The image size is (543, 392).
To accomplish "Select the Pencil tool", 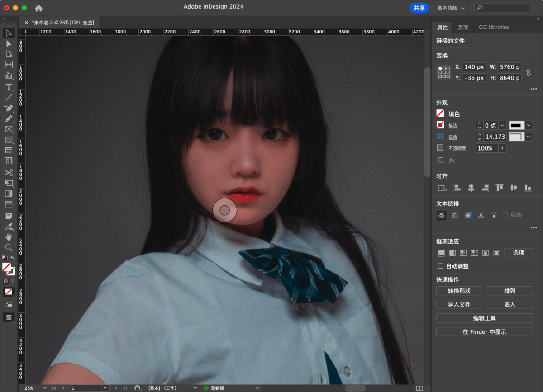I will (x=9, y=118).
